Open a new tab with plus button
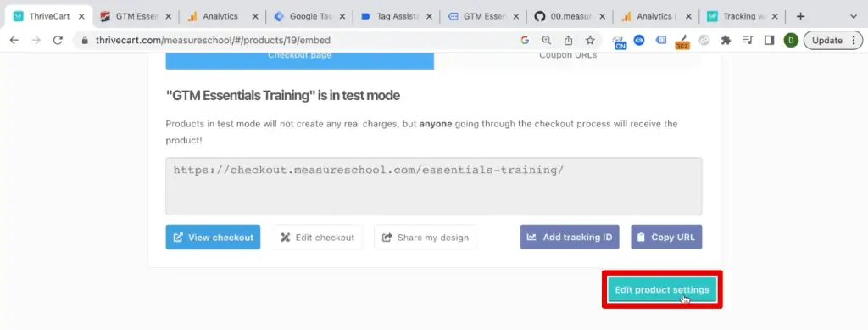 point(800,17)
